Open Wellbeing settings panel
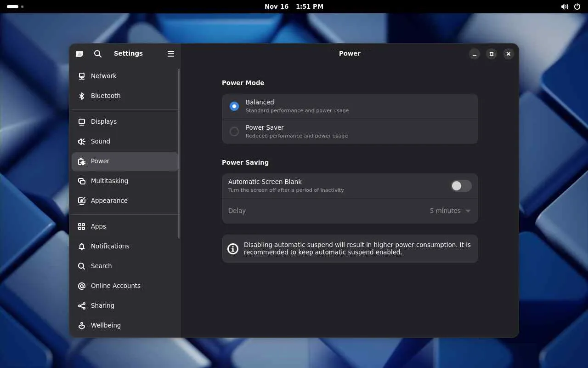Screen dimensions: 588x368 click(125, 325)
